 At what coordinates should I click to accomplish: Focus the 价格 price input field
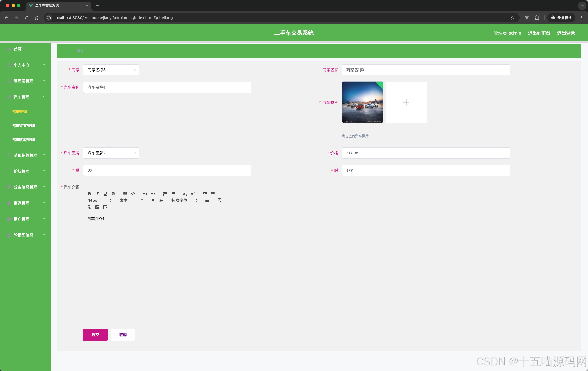pos(426,153)
